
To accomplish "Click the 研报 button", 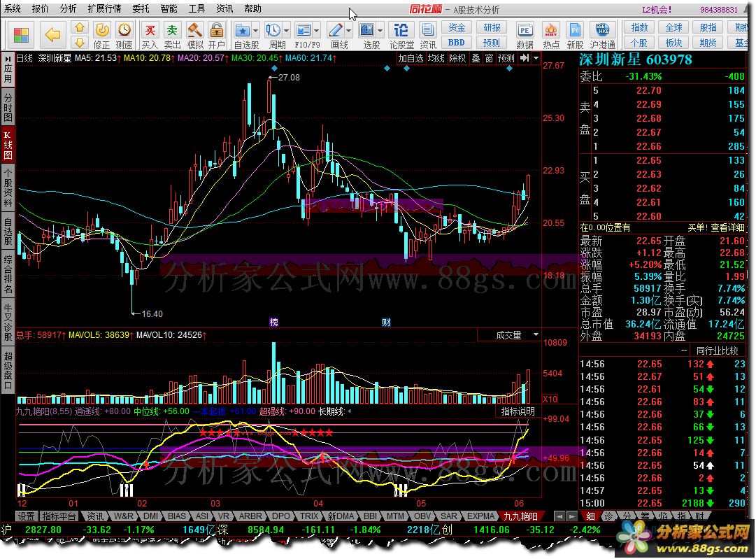I will click(x=492, y=27).
